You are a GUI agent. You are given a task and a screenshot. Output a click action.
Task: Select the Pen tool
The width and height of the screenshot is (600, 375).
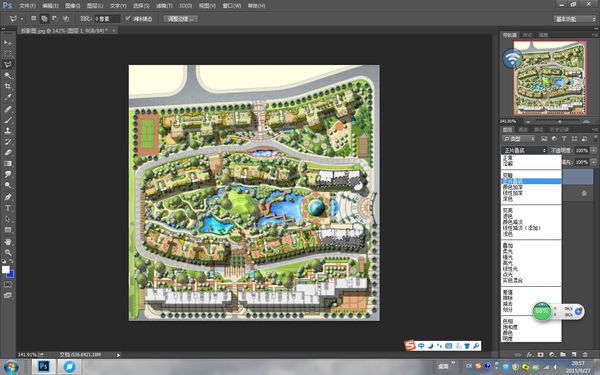click(x=8, y=197)
